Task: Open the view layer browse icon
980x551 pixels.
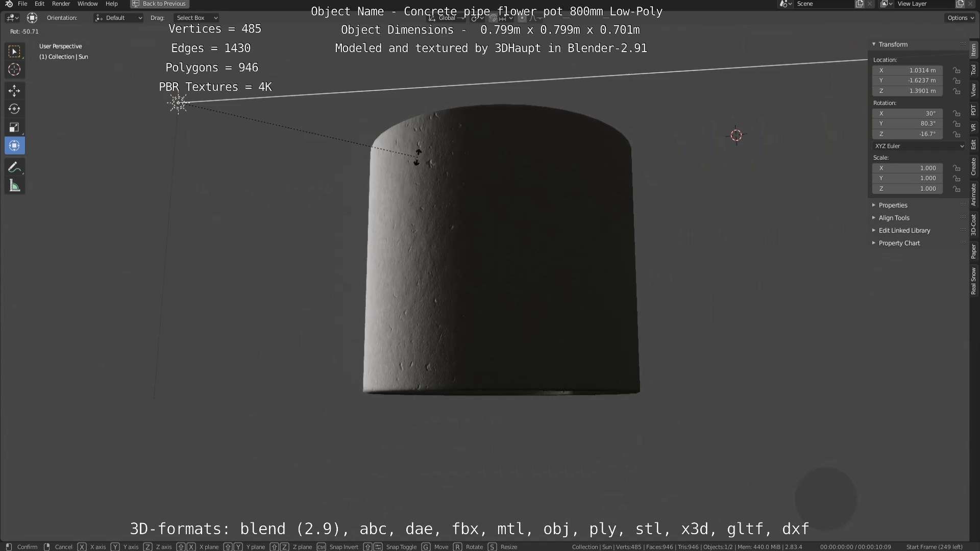Action: (x=887, y=4)
